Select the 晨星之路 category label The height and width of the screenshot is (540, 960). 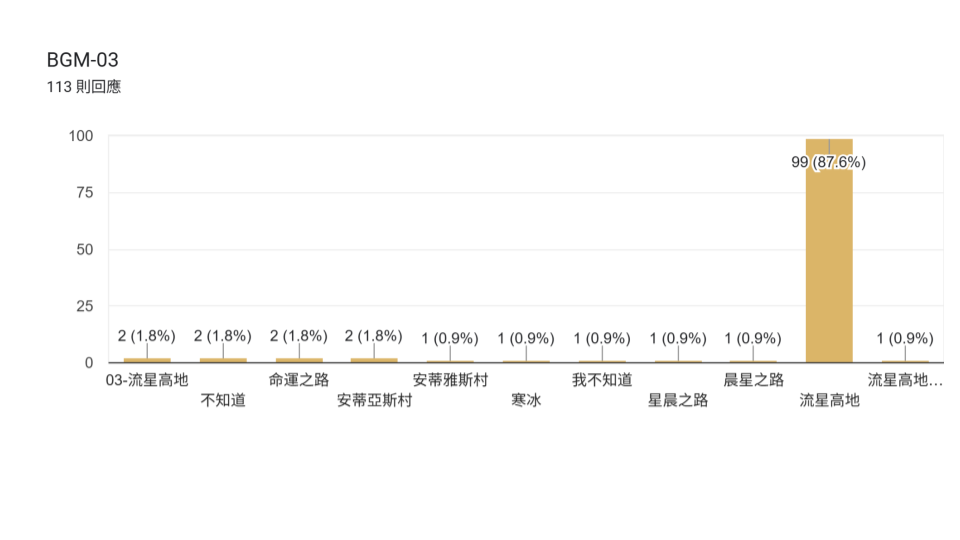click(x=754, y=380)
